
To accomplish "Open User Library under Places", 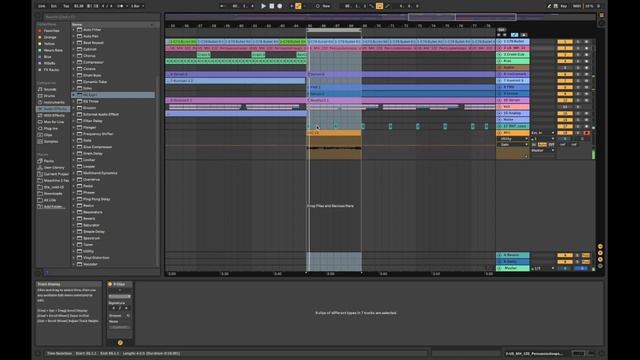I will pos(54,167).
